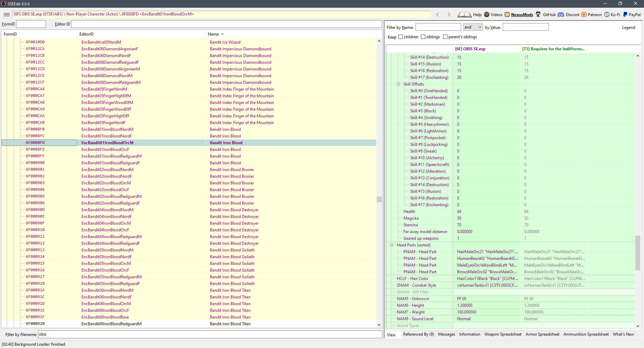Image resolution: width=644 pixels, height=348 pixels.
Task: Collapse the Skill Offsets tree node
Action: 398,84
